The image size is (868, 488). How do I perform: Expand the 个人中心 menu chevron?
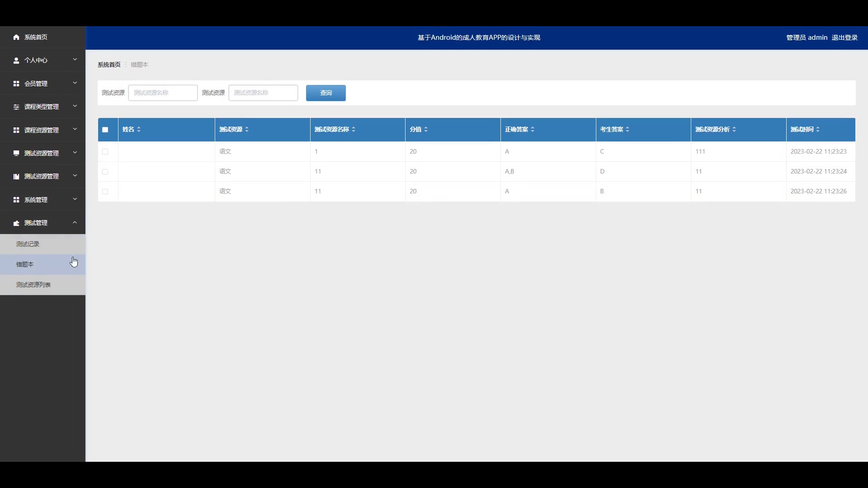(x=75, y=60)
